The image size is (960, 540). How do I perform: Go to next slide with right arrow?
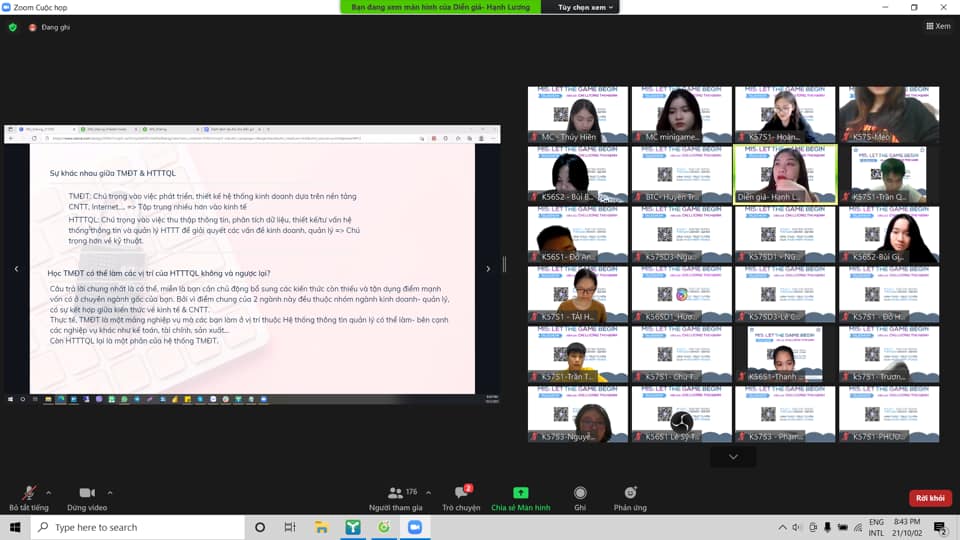click(x=488, y=268)
